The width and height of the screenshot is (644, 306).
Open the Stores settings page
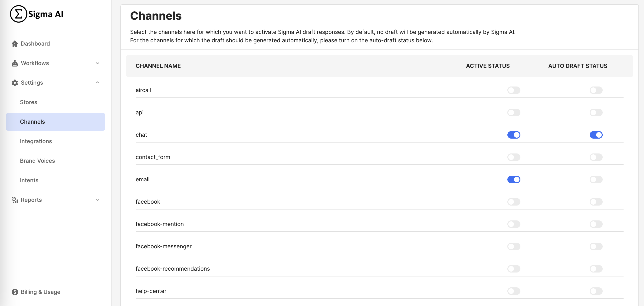point(29,102)
